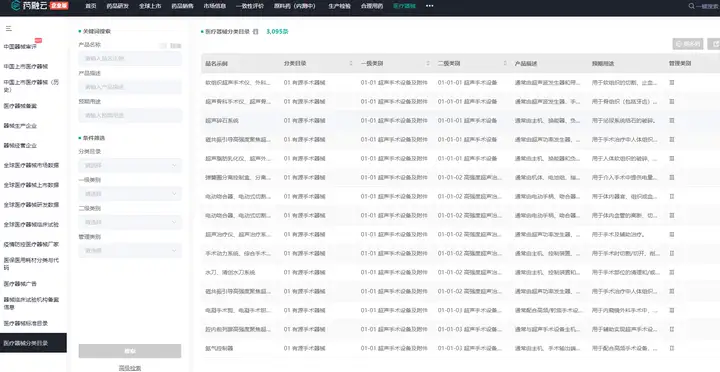
Task: Click the column settings button above the table
Action: pos(688,44)
